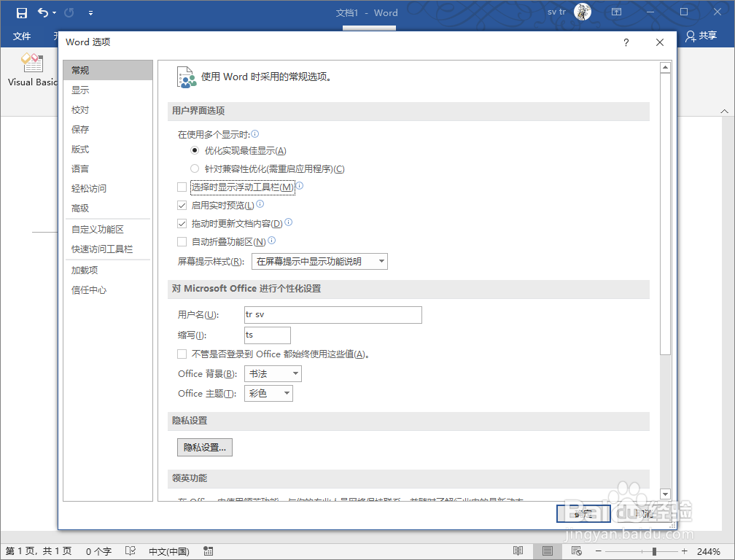Click info icon next to 在使用多个显示时
Screen dimensions: 735x560
pos(255,134)
